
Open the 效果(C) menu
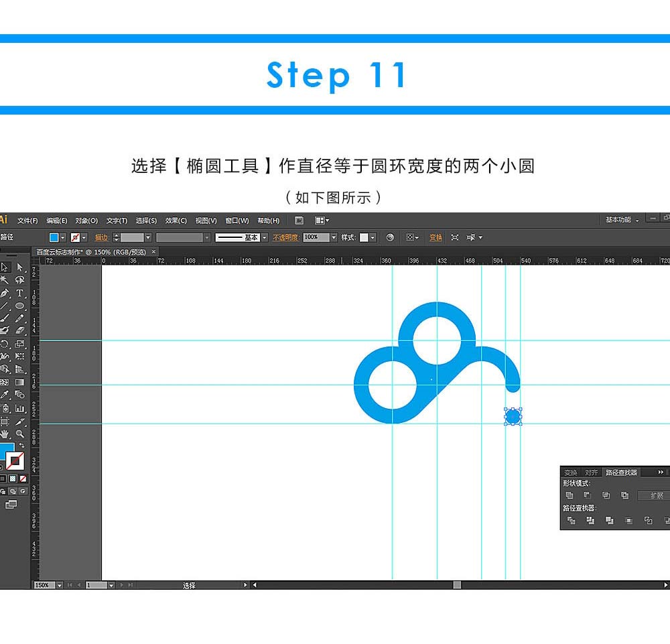point(176,220)
